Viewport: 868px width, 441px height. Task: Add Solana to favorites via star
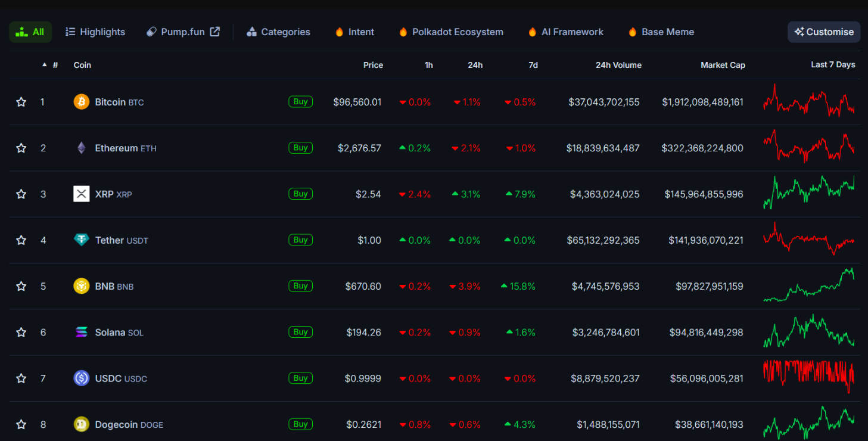click(x=21, y=332)
